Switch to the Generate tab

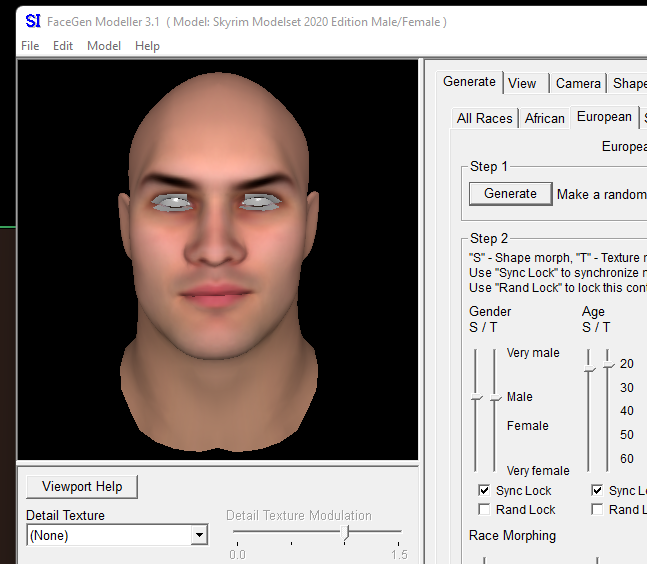point(469,82)
